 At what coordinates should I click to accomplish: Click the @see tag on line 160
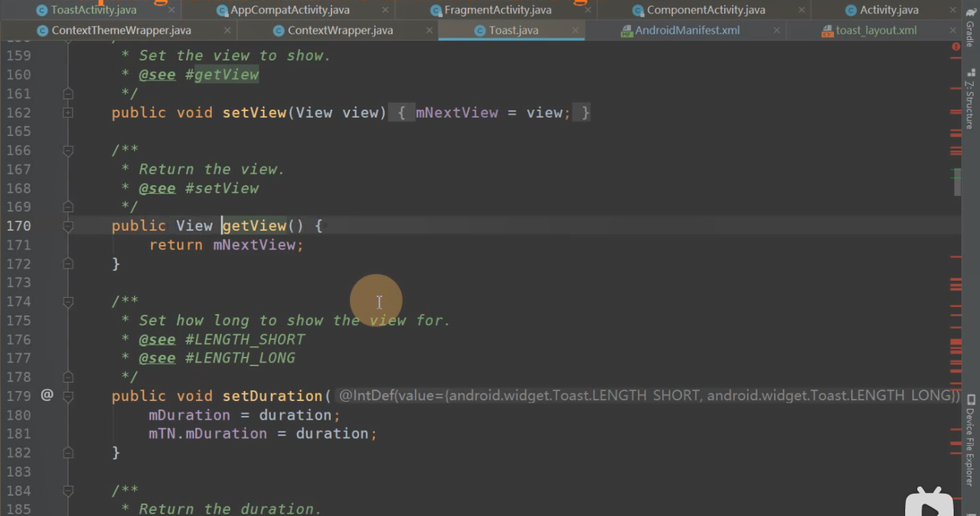pyautogui.click(x=157, y=75)
